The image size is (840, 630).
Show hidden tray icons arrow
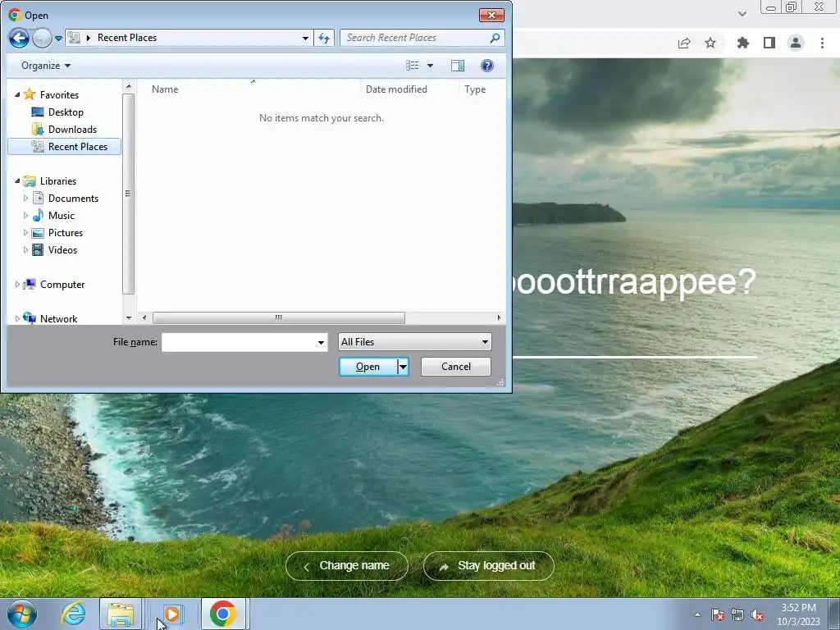697,614
